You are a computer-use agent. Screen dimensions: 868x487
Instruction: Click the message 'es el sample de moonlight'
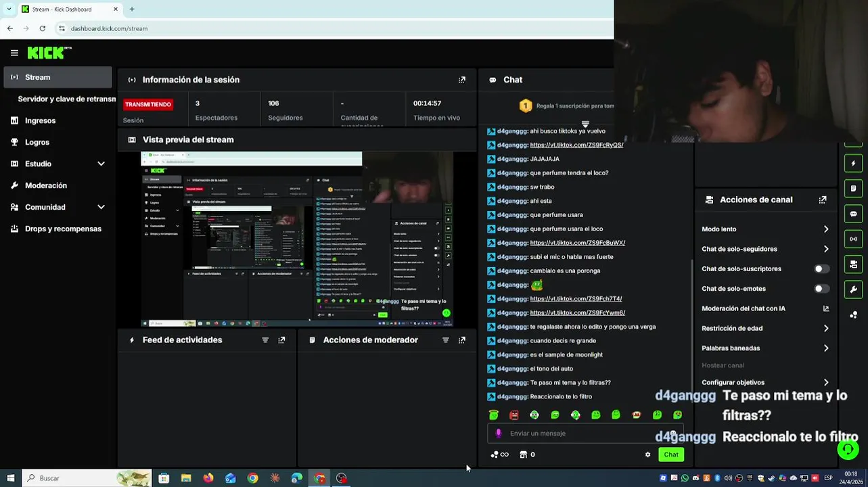[x=566, y=355]
